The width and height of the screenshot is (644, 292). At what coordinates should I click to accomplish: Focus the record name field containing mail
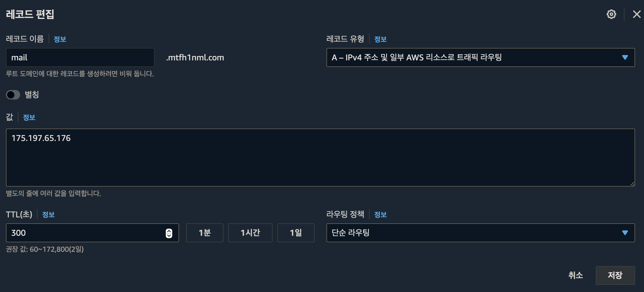click(80, 57)
